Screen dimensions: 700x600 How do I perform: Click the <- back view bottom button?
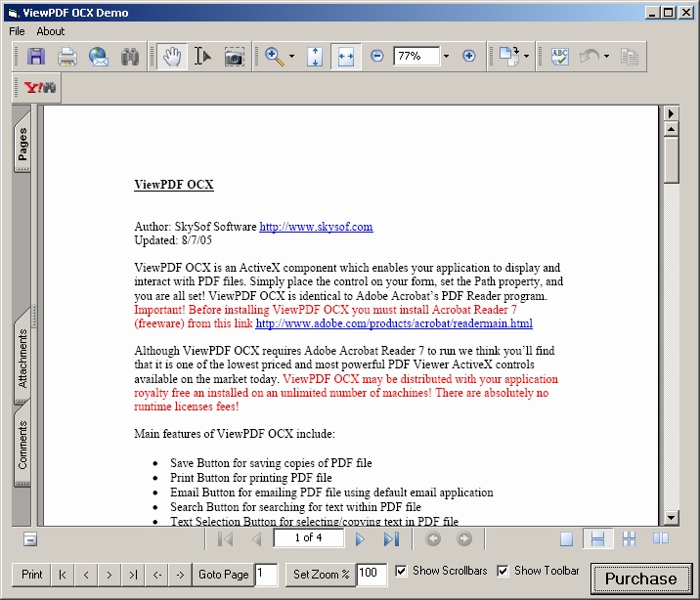156,575
